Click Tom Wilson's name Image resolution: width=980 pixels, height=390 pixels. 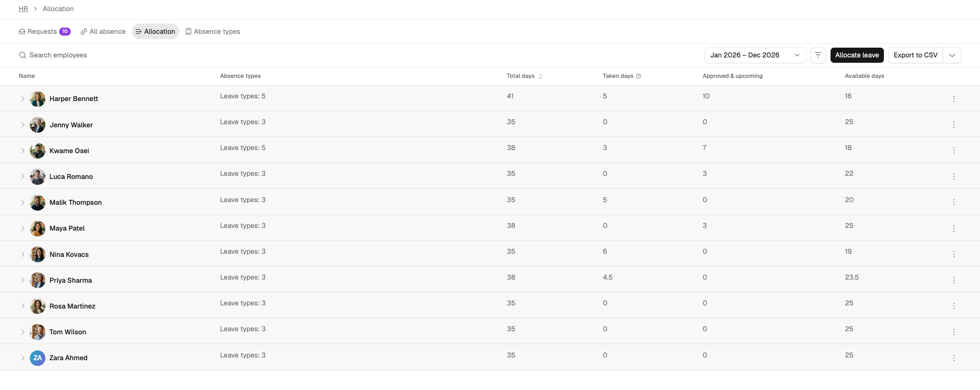click(x=68, y=332)
